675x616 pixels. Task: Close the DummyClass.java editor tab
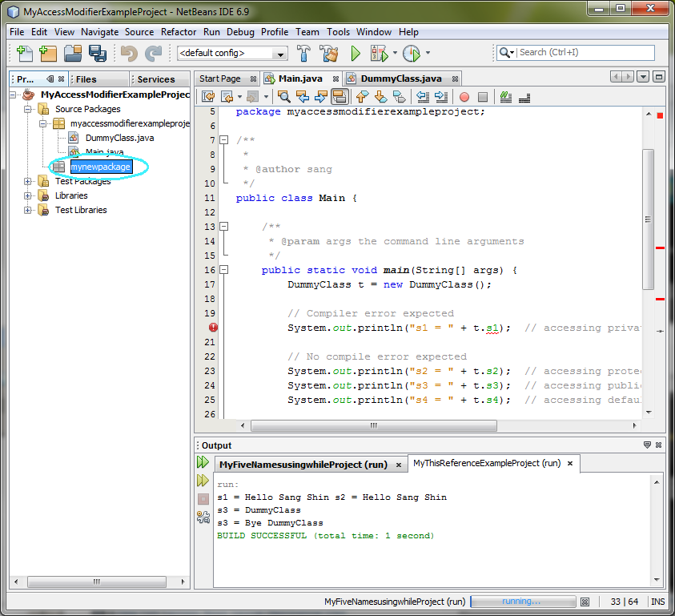(x=455, y=79)
